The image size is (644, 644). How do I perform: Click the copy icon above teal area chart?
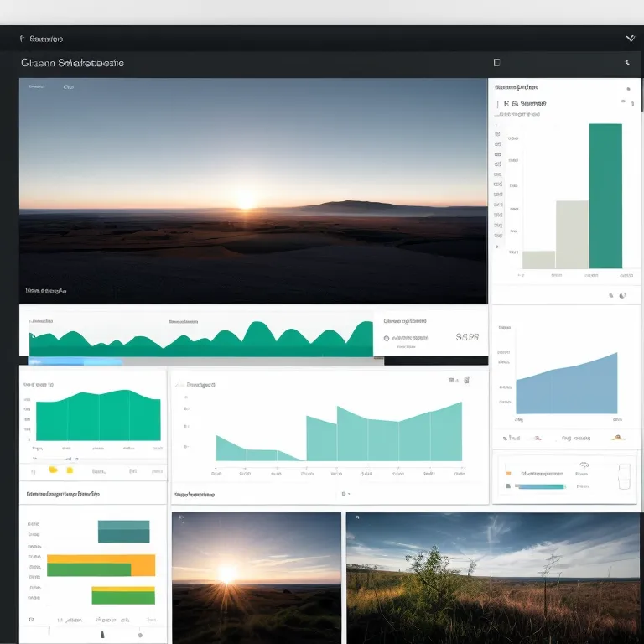[467, 380]
